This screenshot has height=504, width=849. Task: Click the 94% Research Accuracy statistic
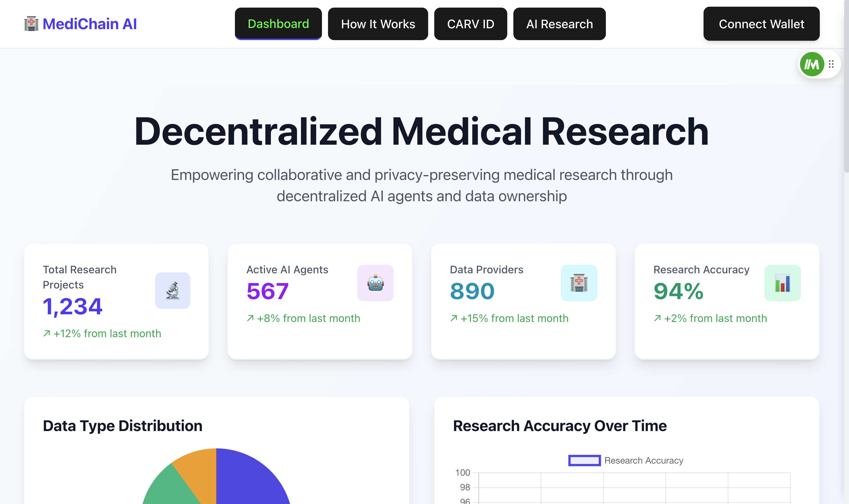678,291
